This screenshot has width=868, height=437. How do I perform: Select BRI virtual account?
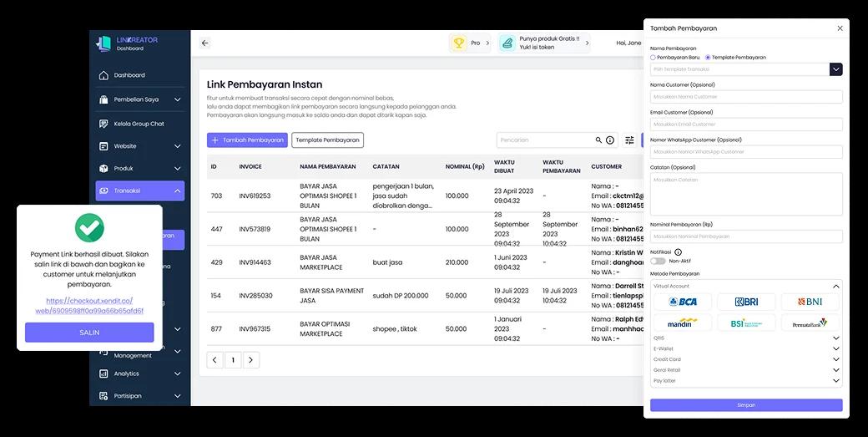click(746, 302)
